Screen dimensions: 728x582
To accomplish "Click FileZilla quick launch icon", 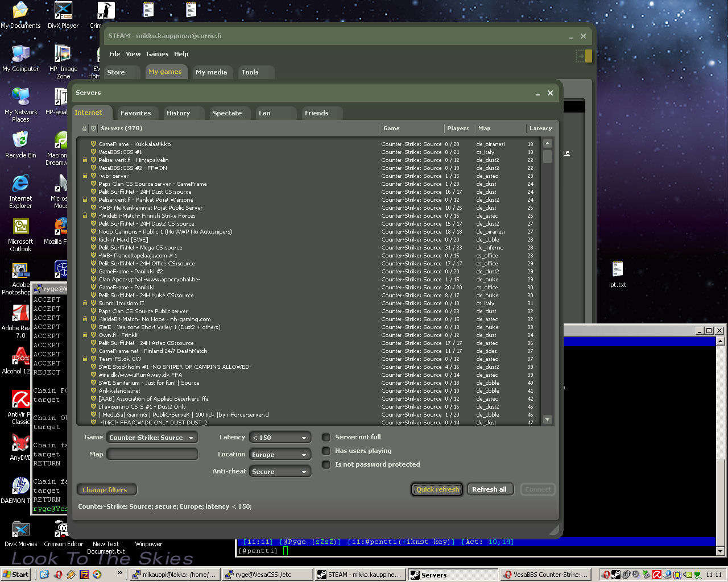I will 84,575.
